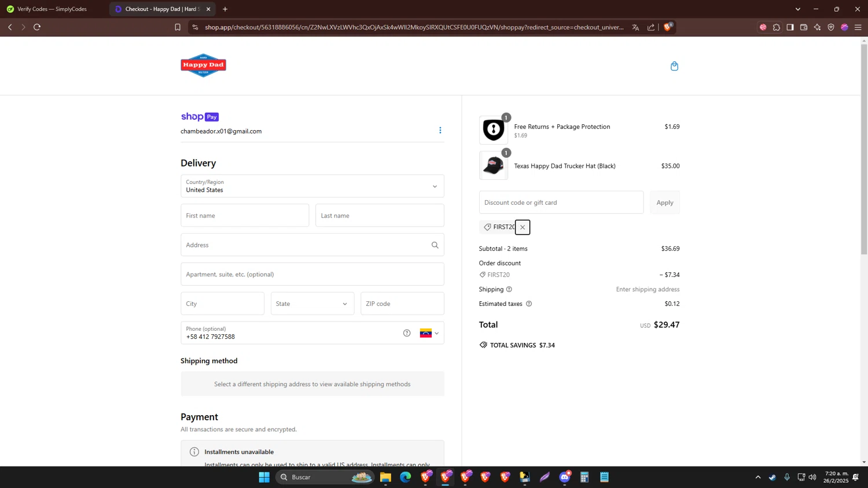
Task: Reload the checkout page
Action: coord(37,27)
